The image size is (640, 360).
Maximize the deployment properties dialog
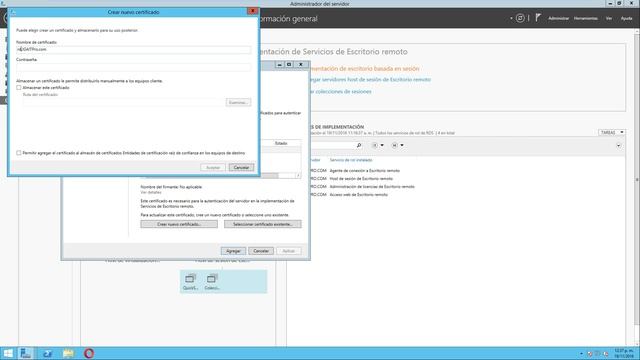289,64
